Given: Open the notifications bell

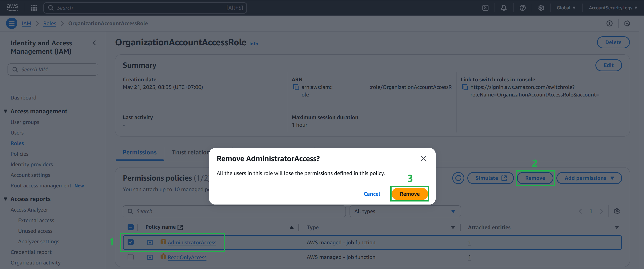Looking at the screenshot, I should (504, 8).
